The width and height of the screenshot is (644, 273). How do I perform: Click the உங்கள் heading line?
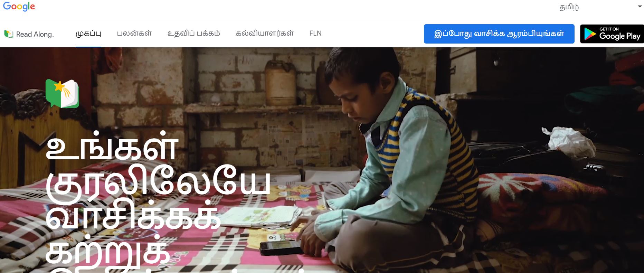(x=112, y=147)
